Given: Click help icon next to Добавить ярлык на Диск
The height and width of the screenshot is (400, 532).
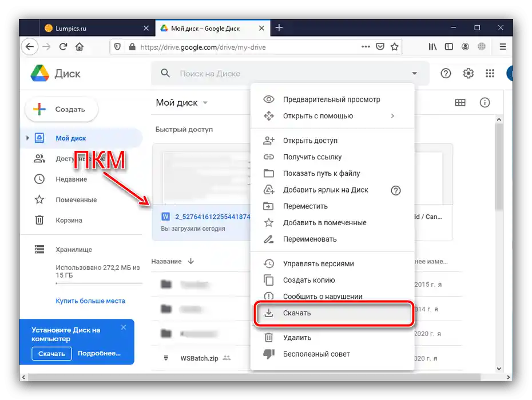Looking at the screenshot, I should [396, 190].
